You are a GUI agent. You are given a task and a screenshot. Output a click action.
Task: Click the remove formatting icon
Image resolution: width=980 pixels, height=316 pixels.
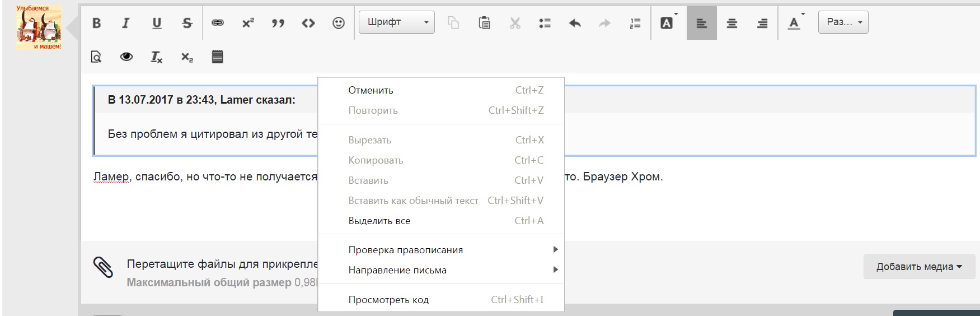click(156, 57)
